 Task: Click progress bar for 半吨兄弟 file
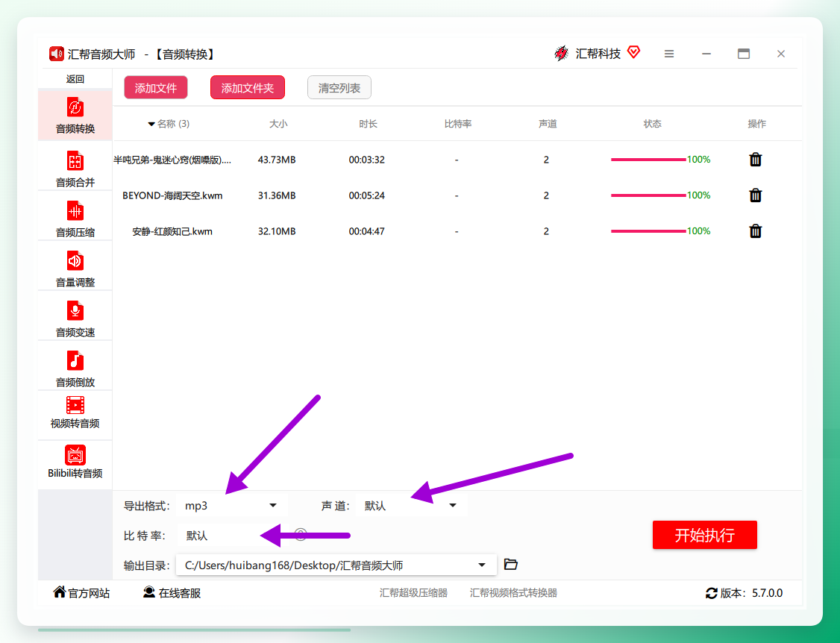coord(648,160)
